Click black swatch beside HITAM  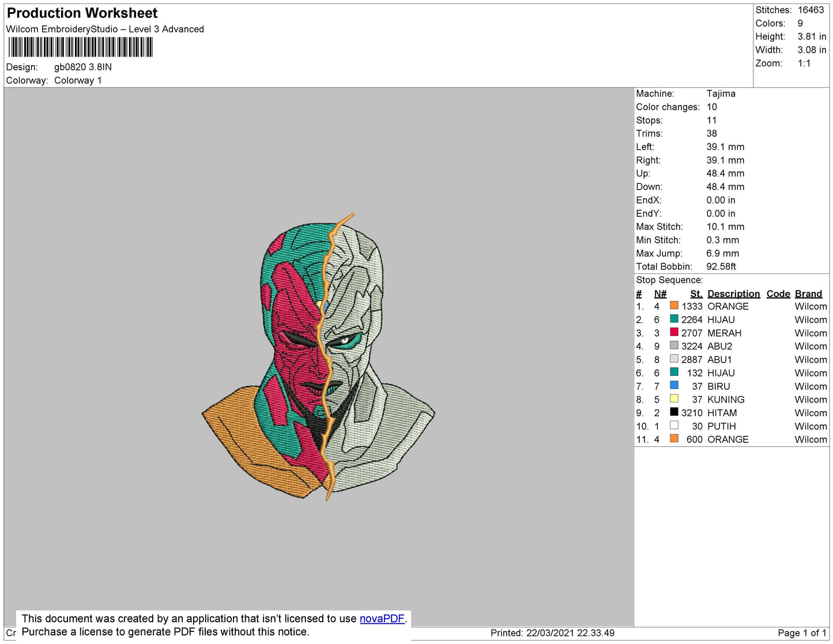point(674,412)
